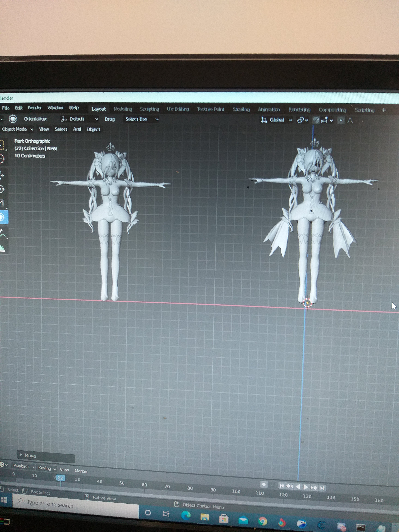Viewport: 399px width, 532px height.
Task: Click current frame 22 marker on timeline
Action: tap(60, 478)
